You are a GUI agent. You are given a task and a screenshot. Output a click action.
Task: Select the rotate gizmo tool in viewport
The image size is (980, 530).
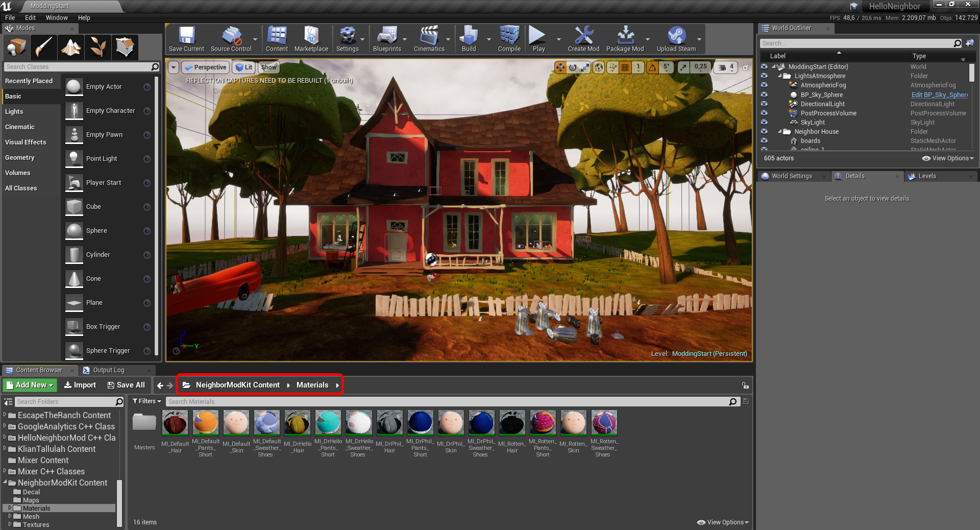tap(573, 67)
